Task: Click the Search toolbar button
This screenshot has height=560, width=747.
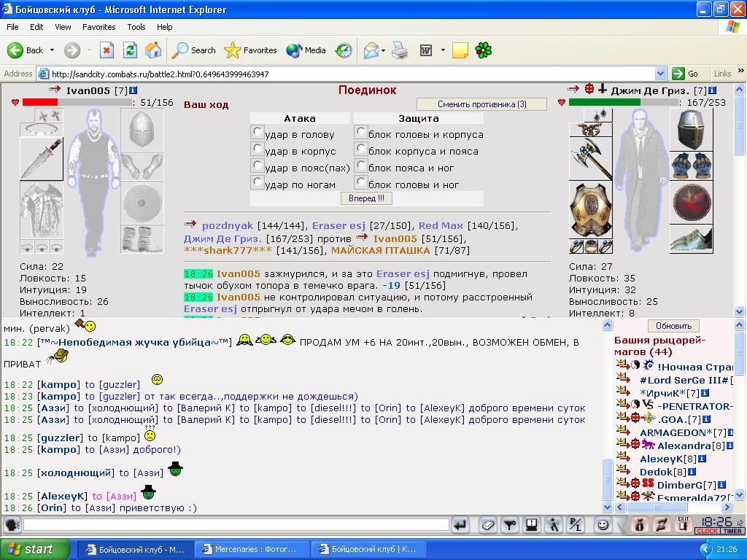Action: point(193,50)
